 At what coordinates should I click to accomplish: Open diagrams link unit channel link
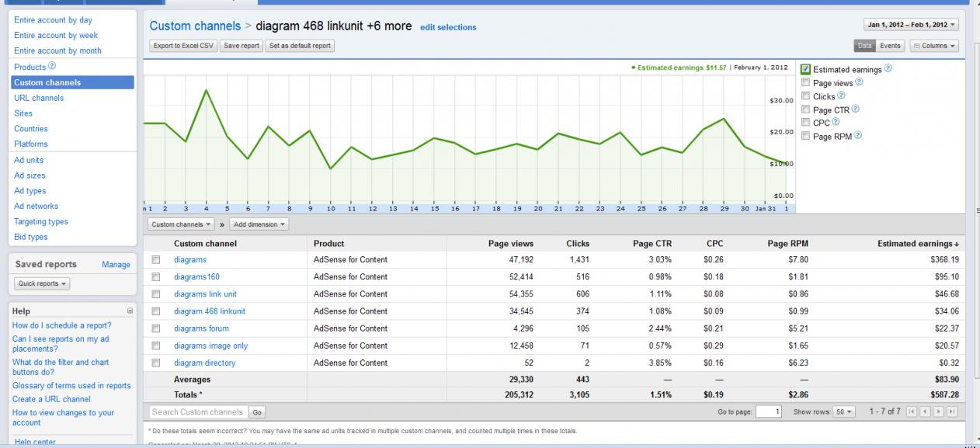(x=205, y=294)
